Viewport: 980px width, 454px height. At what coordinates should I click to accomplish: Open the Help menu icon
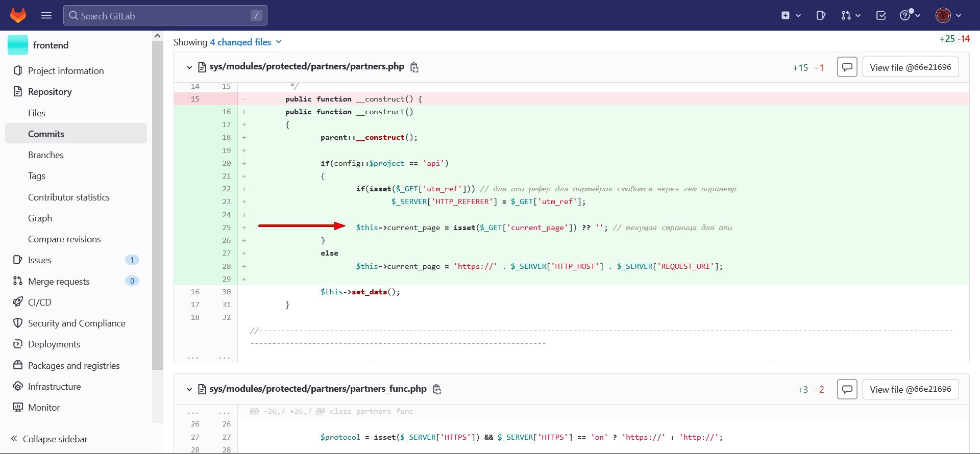pos(910,15)
